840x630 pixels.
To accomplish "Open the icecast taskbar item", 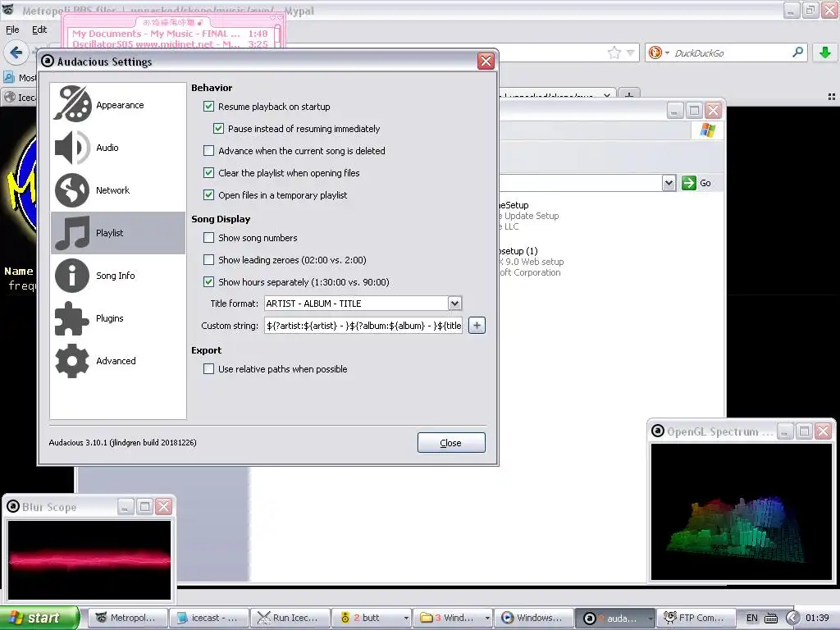I will 209,618.
